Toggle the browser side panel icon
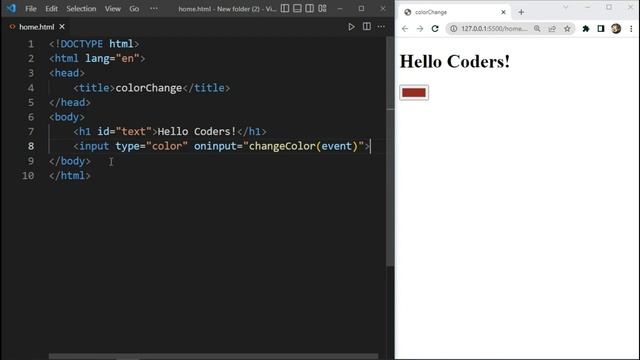 (601, 29)
